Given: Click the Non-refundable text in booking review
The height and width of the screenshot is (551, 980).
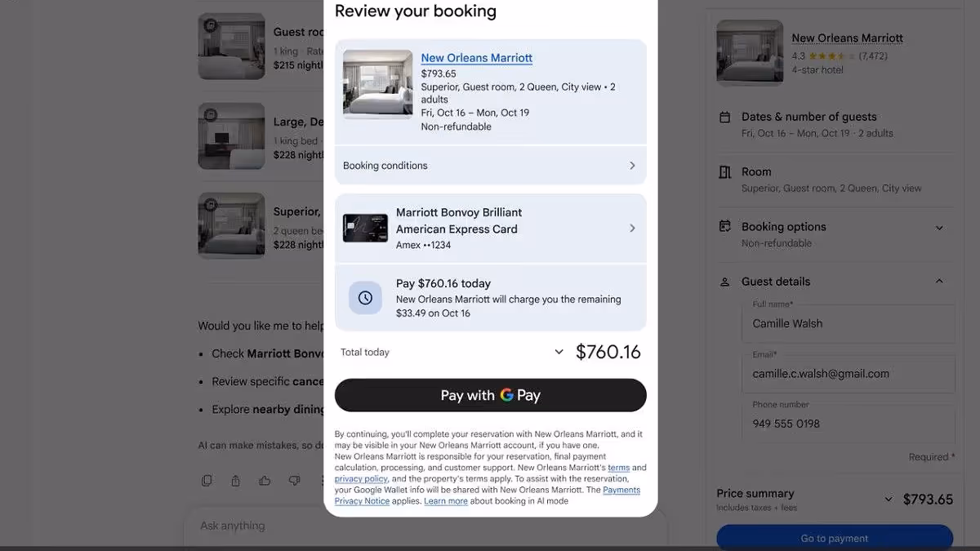Looking at the screenshot, I should tap(456, 127).
